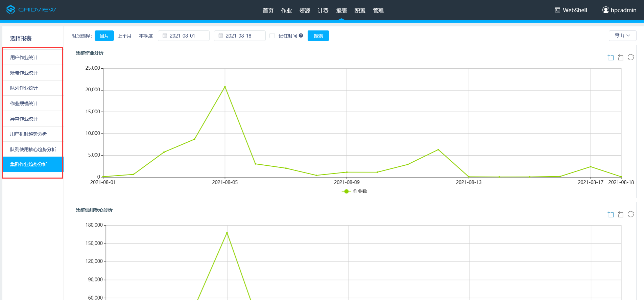This screenshot has height=300, width=644.
Task: Select the 上个月 time range option
Action: click(x=124, y=36)
